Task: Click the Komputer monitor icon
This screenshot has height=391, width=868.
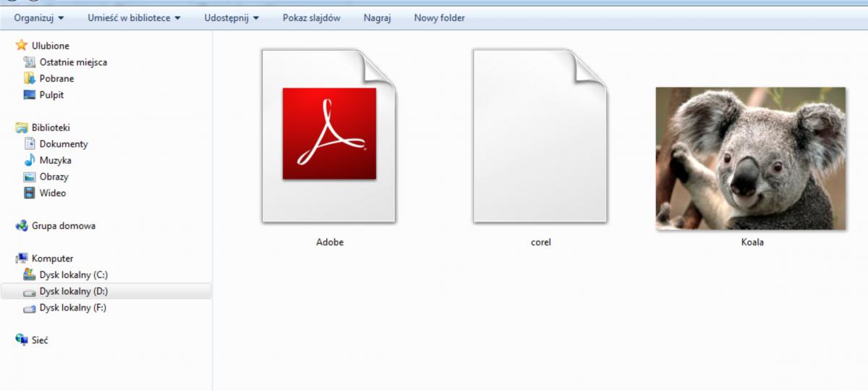Action: pyautogui.click(x=22, y=258)
